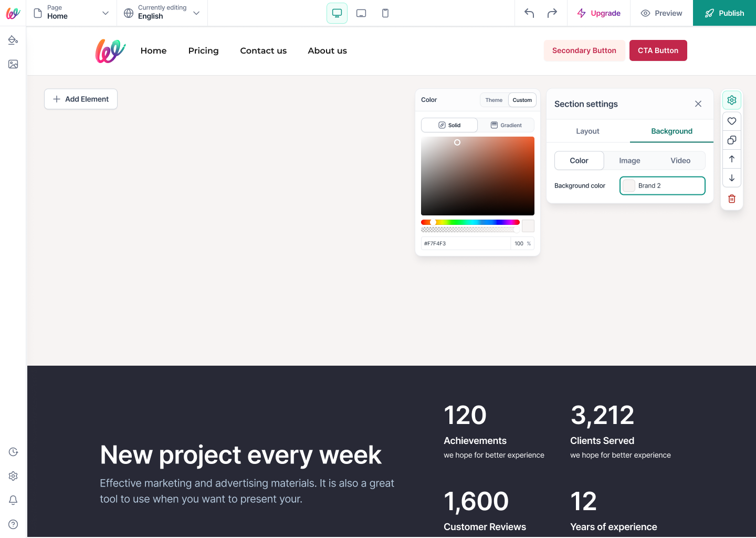Click the Effective marketing description paragraph

pyautogui.click(x=247, y=491)
